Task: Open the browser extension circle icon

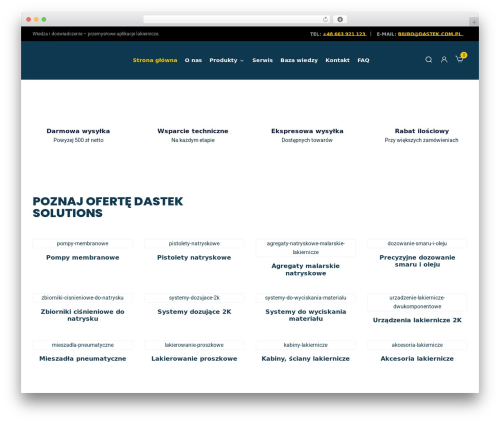Action: click(x=340, y=20)
